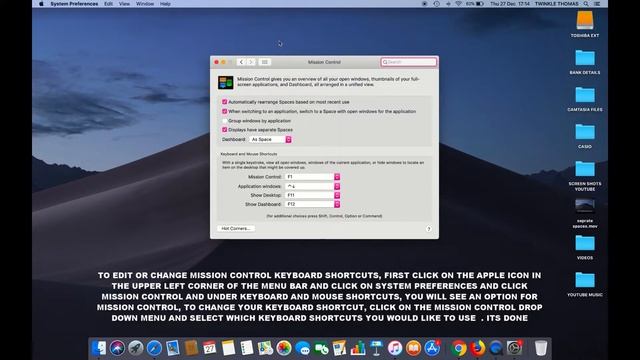Open the TOSHIBA EXT drive on desktop
The image size is (640, 360).
pos(585,24)
